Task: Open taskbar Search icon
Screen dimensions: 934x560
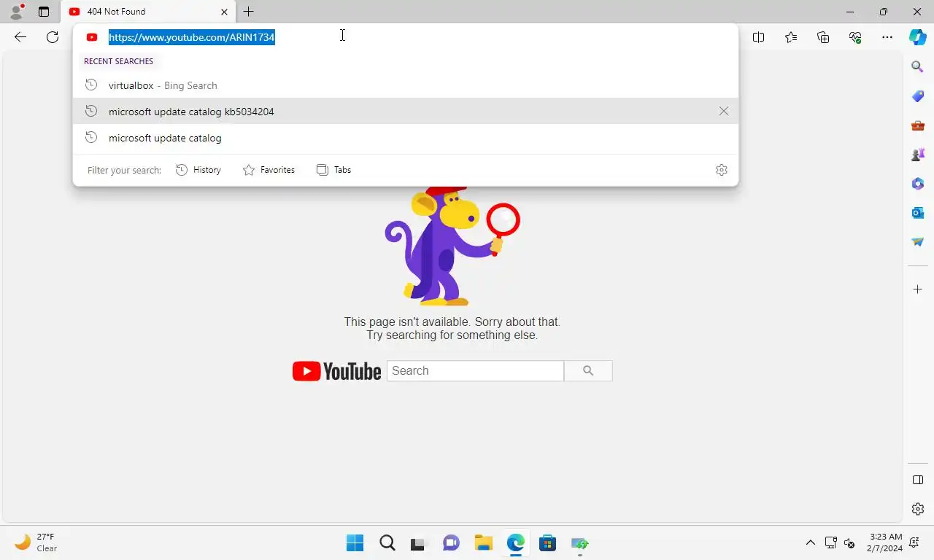Action: coord(387,542)
